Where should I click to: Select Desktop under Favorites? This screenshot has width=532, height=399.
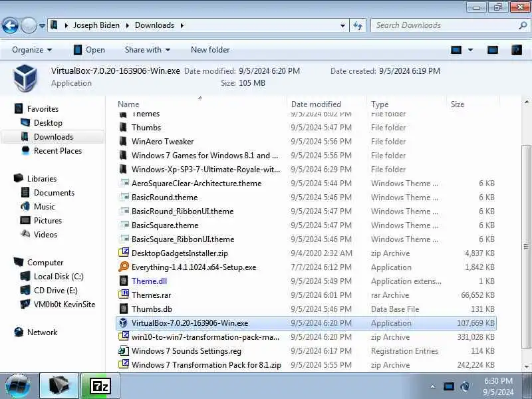(48, 123)
